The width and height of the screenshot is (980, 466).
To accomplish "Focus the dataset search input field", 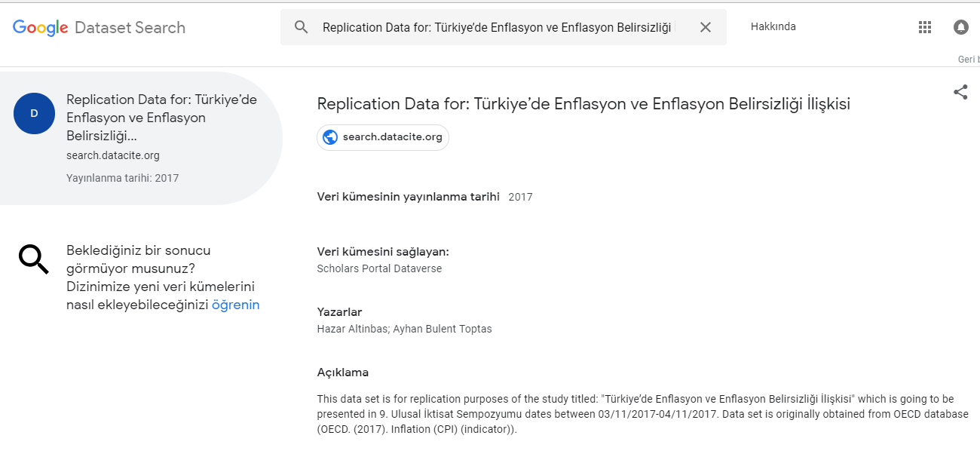I will pyautogui.click(x=496, y=27).
